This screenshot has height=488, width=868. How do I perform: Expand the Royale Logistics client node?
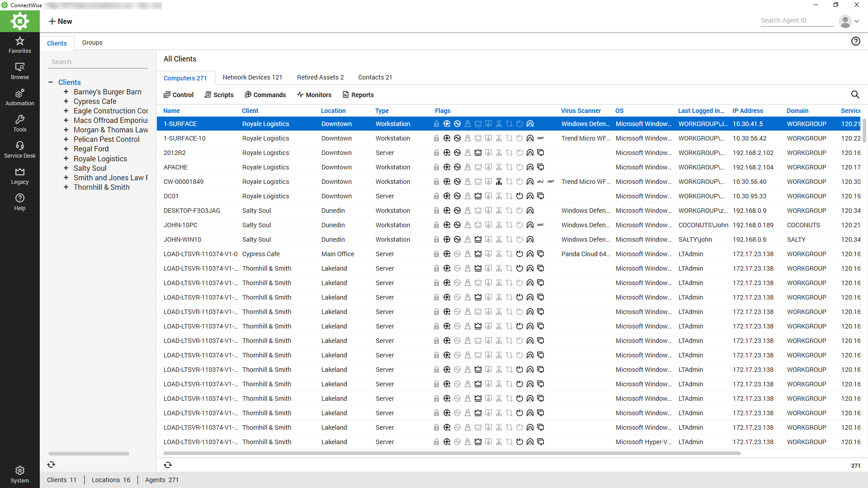click(66, 159)
